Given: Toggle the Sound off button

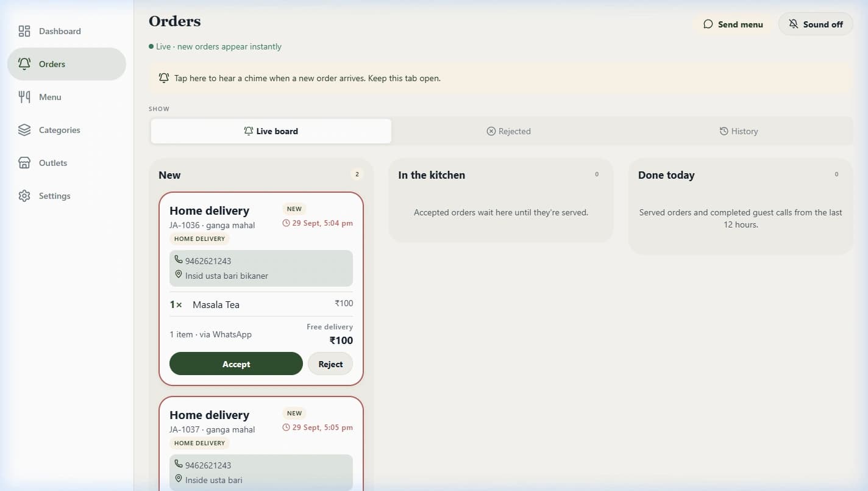Looking at the screenshot, I should (816, 24).
